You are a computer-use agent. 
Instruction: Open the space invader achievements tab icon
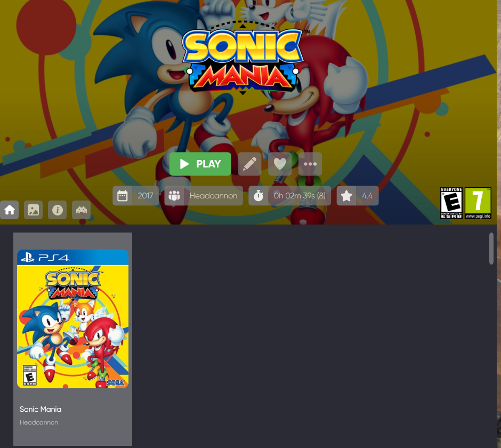pyautogui.click(x=81, y=210)
